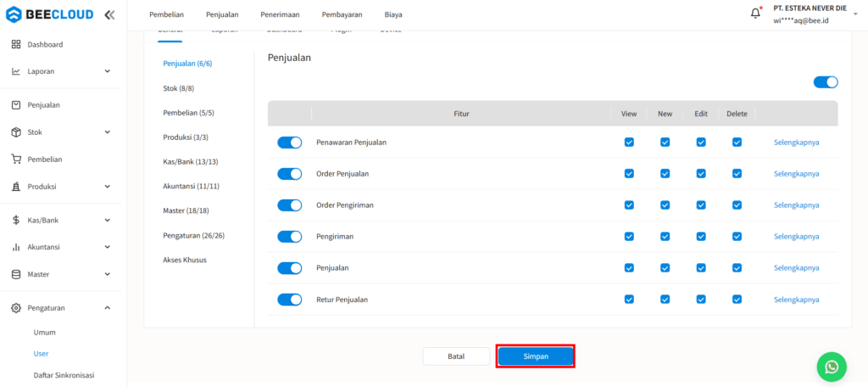Screen dimensions: 868x387
Task: Select the Kas/Bank (13/13) category
Action: click(191, 161)
